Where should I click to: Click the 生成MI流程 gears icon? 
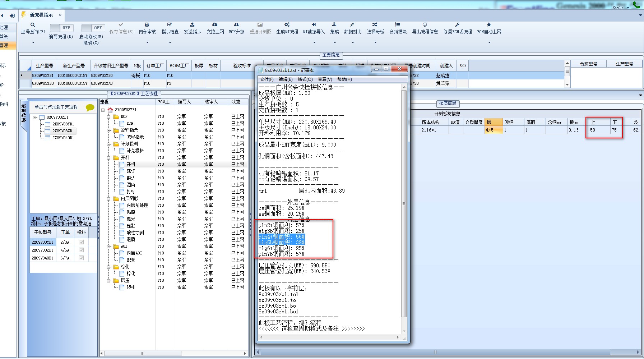pos(287,25)
